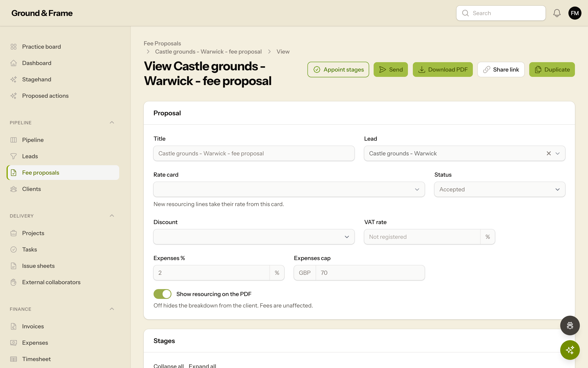
Task: Click the Expenses cap GBP field
Action: point(359,273)
